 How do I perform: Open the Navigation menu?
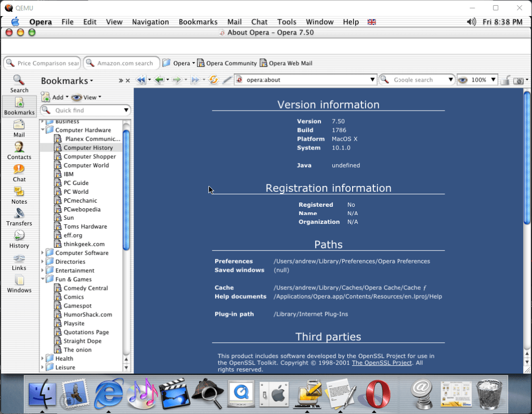click(150, 22)
